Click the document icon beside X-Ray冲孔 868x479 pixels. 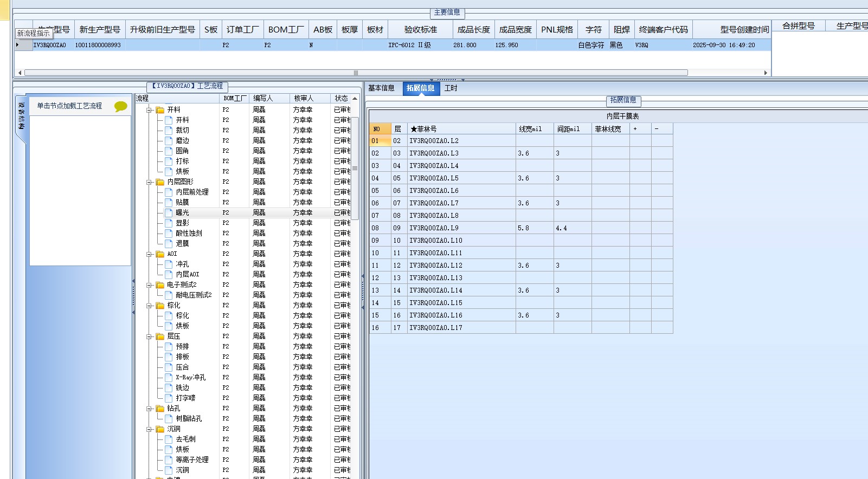click(x=169, y=377)
